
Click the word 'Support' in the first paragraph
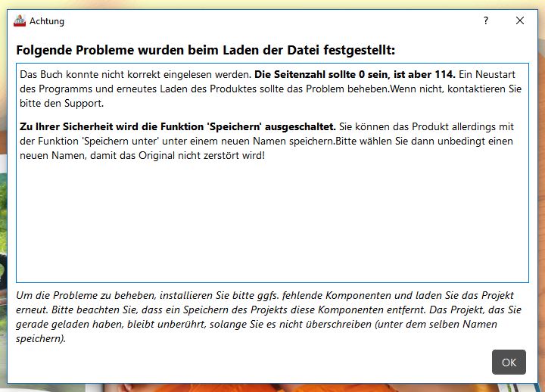click(83, 104)
